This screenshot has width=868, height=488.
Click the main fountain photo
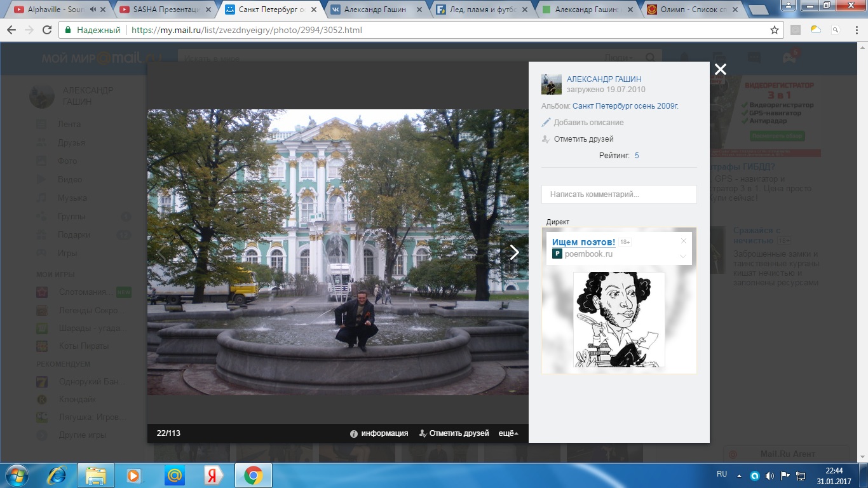point(338,252)
